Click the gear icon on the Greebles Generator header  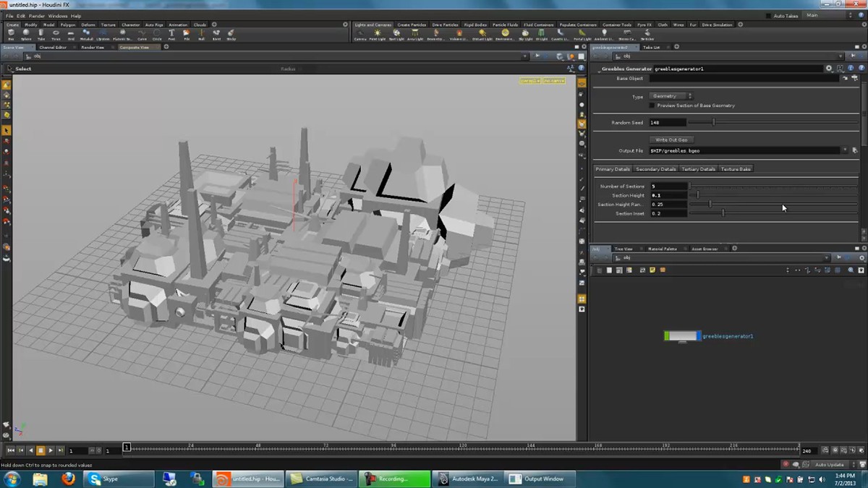[828, 69]
